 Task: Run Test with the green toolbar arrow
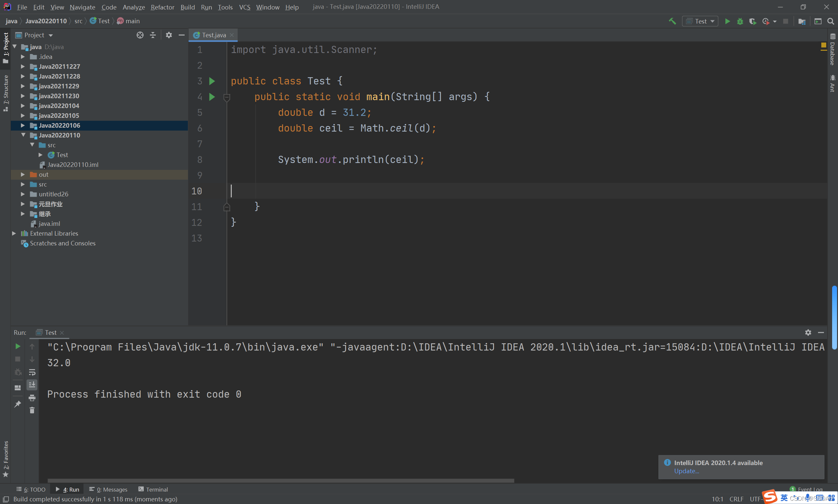click(727, 21)
